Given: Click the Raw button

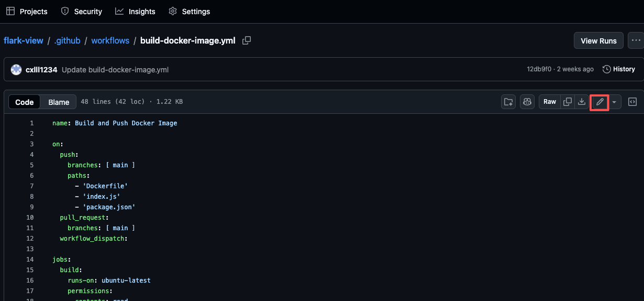Looking at the screenshot, I should 549,102.
